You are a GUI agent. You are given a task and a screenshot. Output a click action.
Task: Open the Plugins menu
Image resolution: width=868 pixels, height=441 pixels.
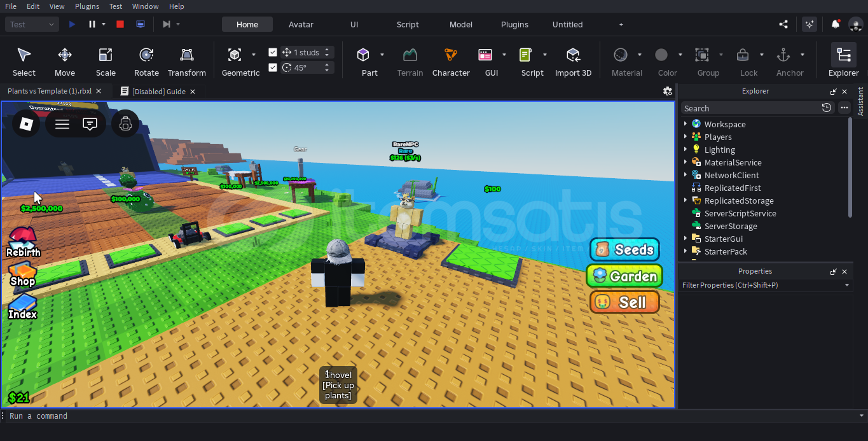coord(87,6)
